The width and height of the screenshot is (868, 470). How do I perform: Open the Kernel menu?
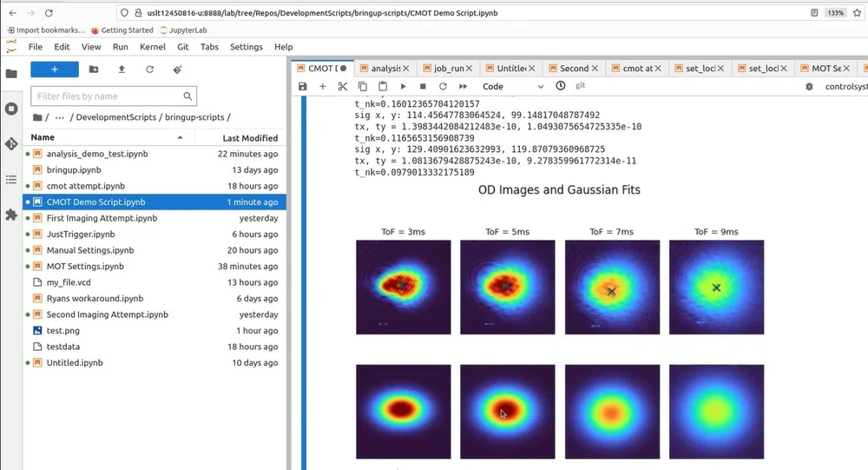click(x=153, y=47)
